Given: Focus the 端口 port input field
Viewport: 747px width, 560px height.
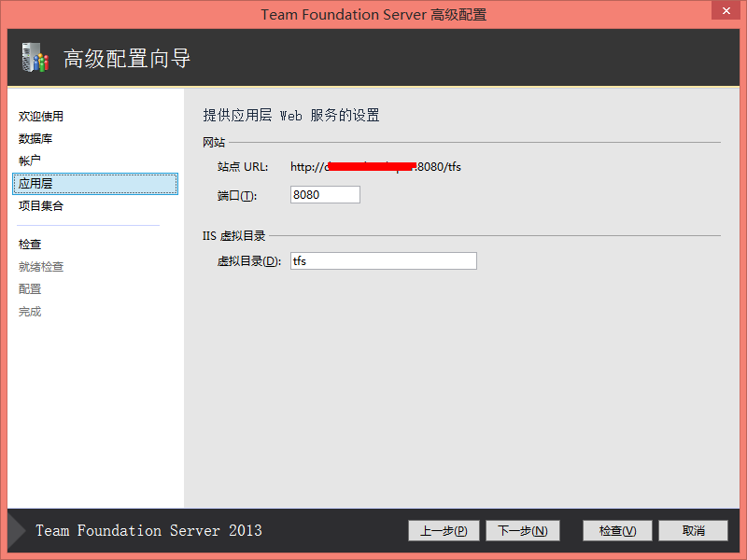Looking at the screenshot, I should 325,195.
